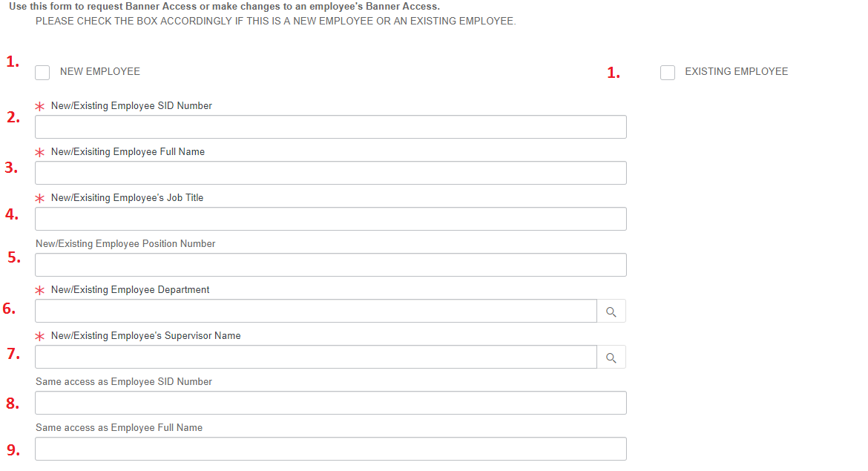Click the 'Same access as Employee SID Number' label
The height and width of the screenshot is (471, 868).
(x=124, y=382)
